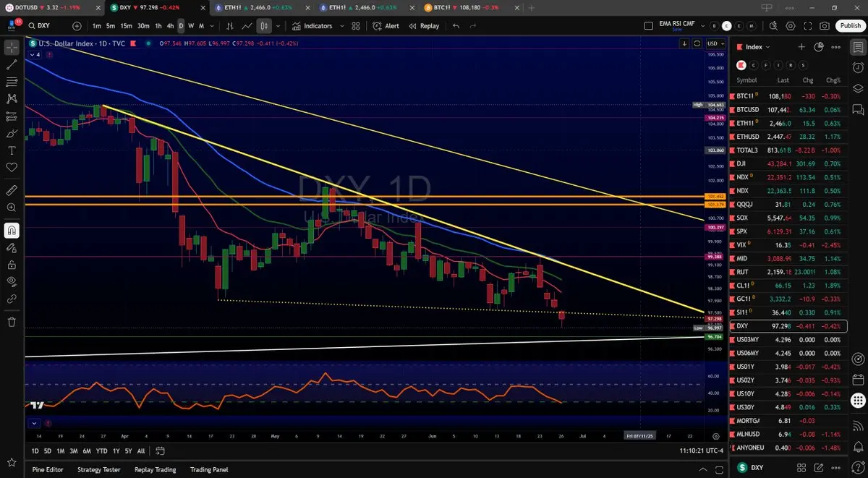Viewport: 868px width, 478px height.
Task: Take a chart snapshot with camera icon
Action: point(825,26)
